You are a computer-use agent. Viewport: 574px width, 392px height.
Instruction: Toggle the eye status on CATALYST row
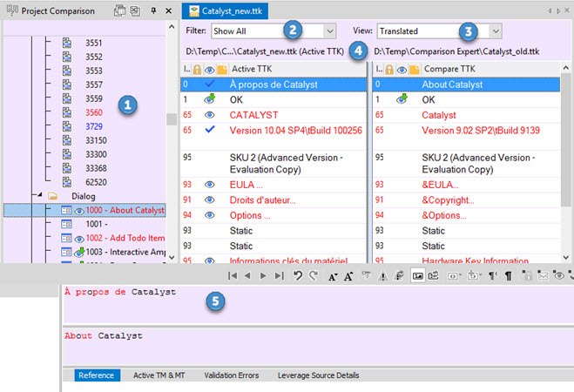(x=209, y=115)
